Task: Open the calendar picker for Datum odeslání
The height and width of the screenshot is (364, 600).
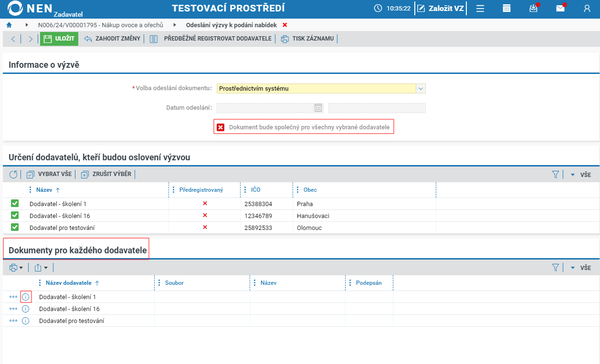Action: 318,108
